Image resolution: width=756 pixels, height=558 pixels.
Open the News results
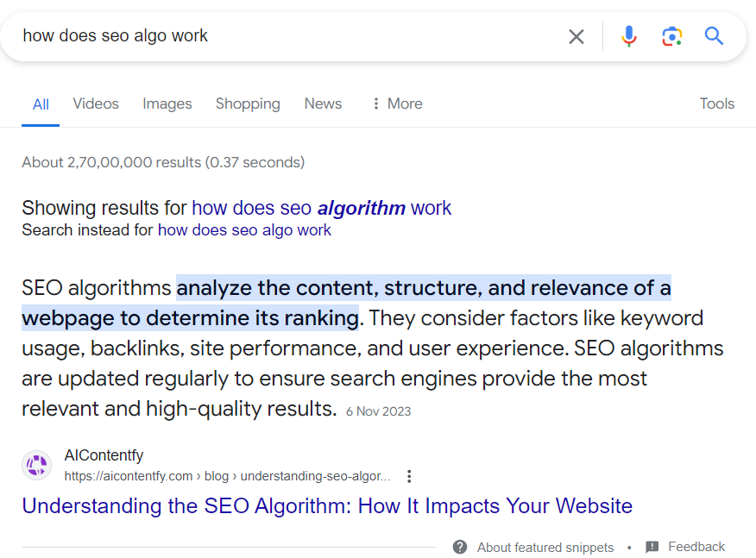322,103
